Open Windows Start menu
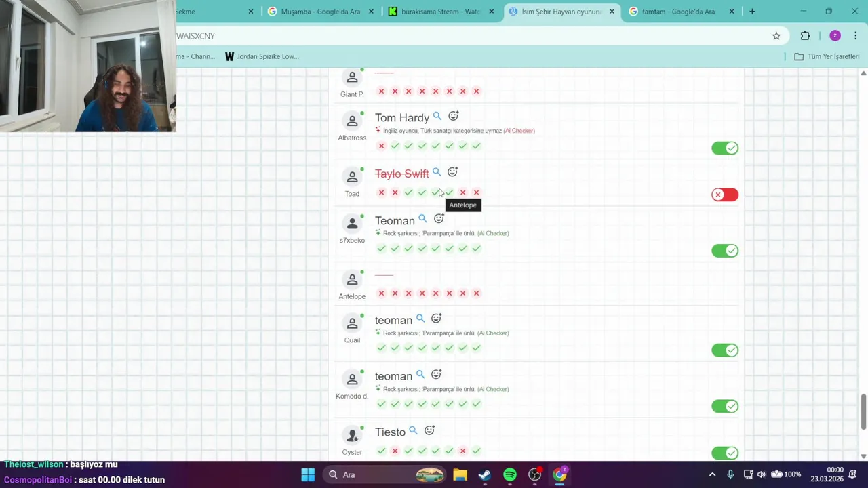 click(308, 474)
